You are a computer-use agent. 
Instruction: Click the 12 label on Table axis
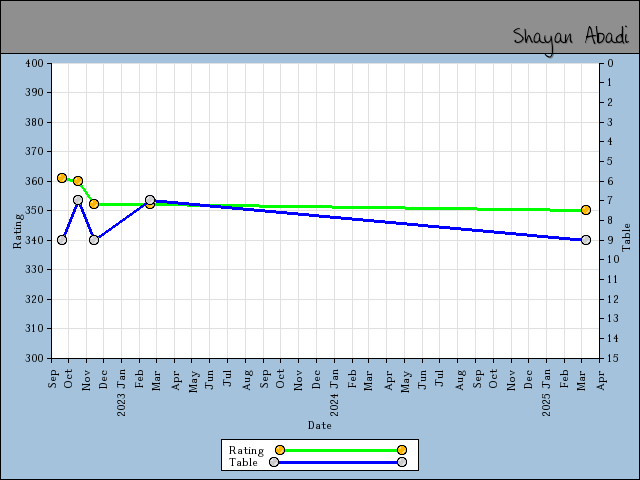click(613, 299)
